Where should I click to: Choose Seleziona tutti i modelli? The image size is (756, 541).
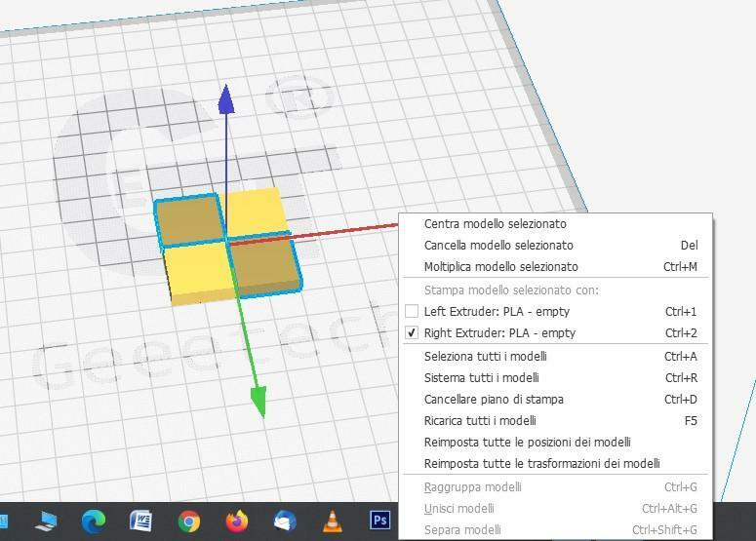[x=485, y=357]
